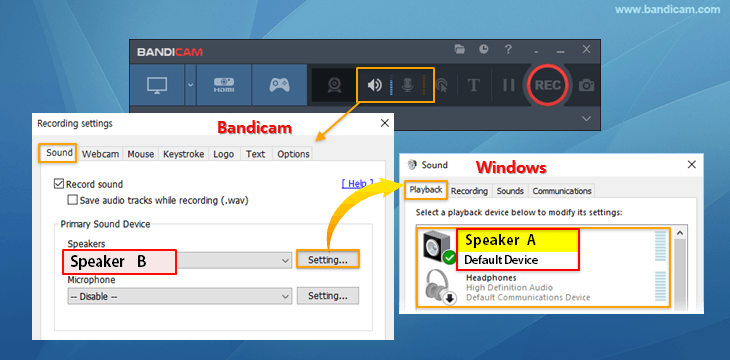Toggle mouse cursor effect icon
This screenshot has width=730, height=360.
point(441,85)
